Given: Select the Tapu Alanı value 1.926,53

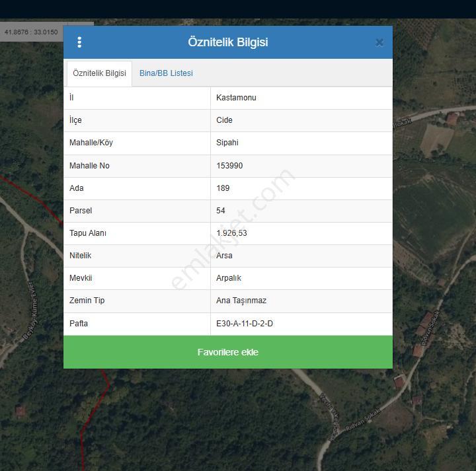Looking at the screenshot, I should pyautogui.click(x=231, y=233).
